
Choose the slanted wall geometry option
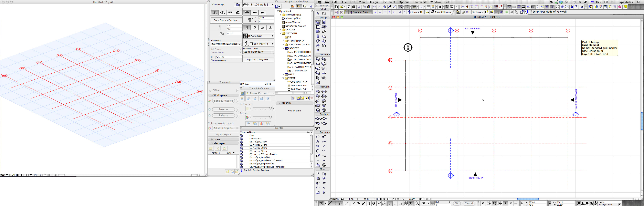pos(255,28)
